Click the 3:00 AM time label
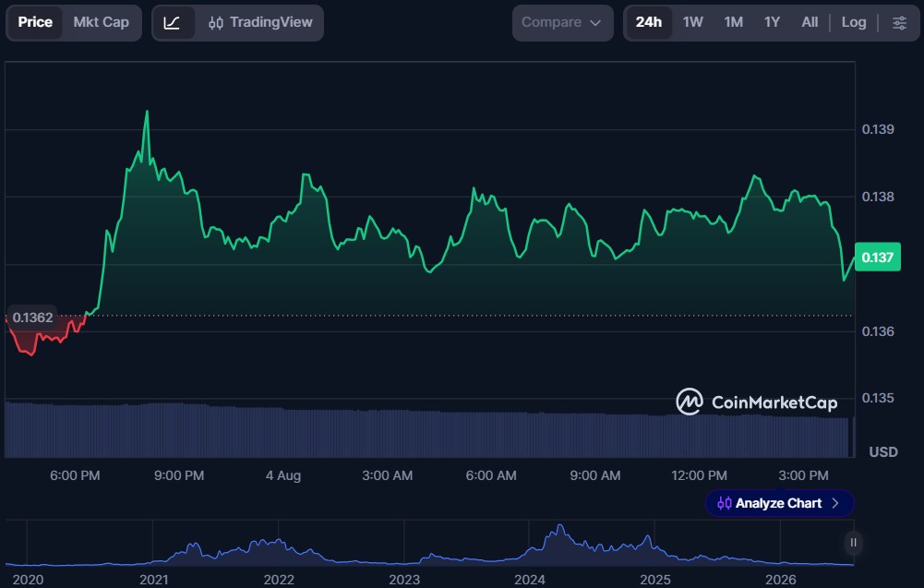Viewport: 924px width, 588px height. click(387, 475)
